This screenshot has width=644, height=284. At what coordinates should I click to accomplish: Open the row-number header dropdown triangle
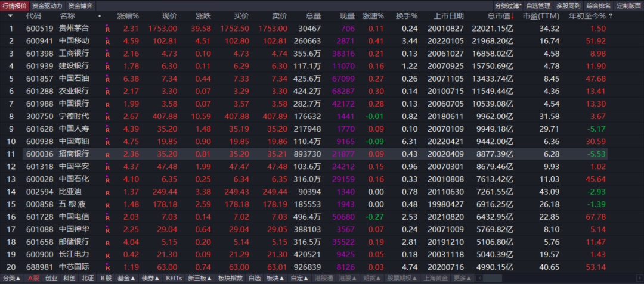10,15
